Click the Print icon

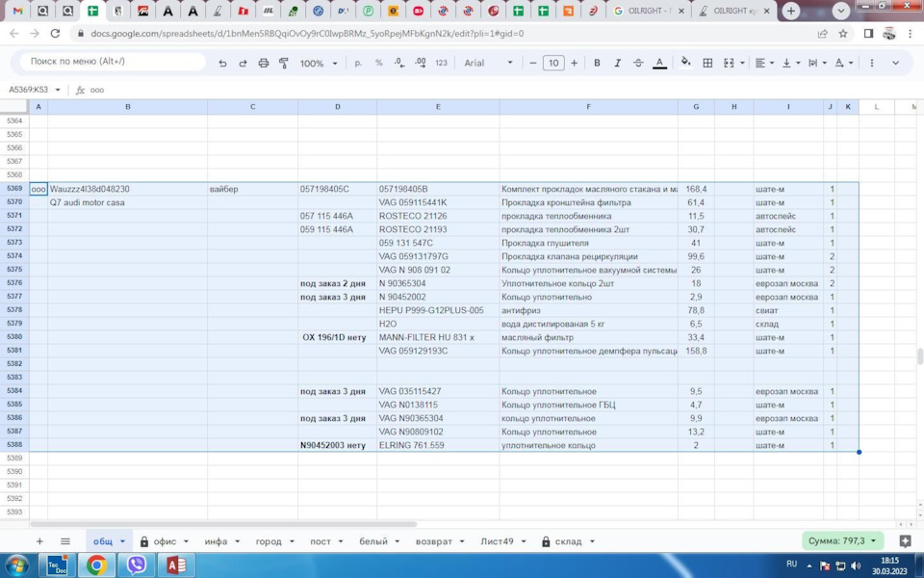(264, 63)
